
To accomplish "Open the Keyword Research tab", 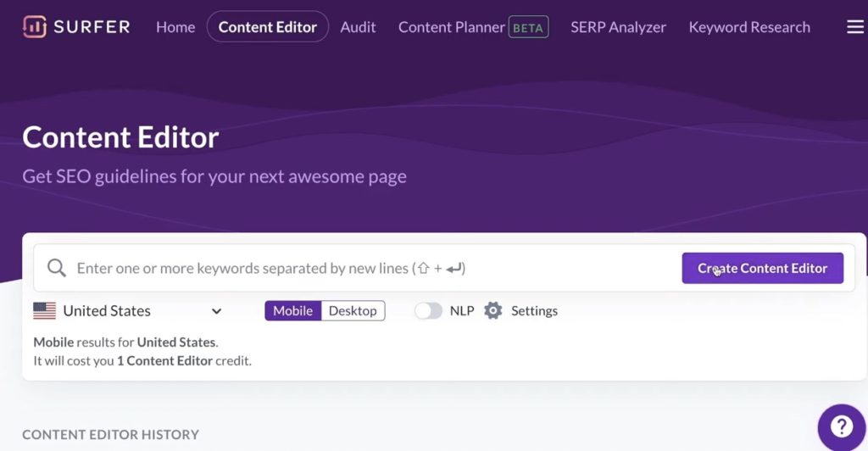I will 749,26.
